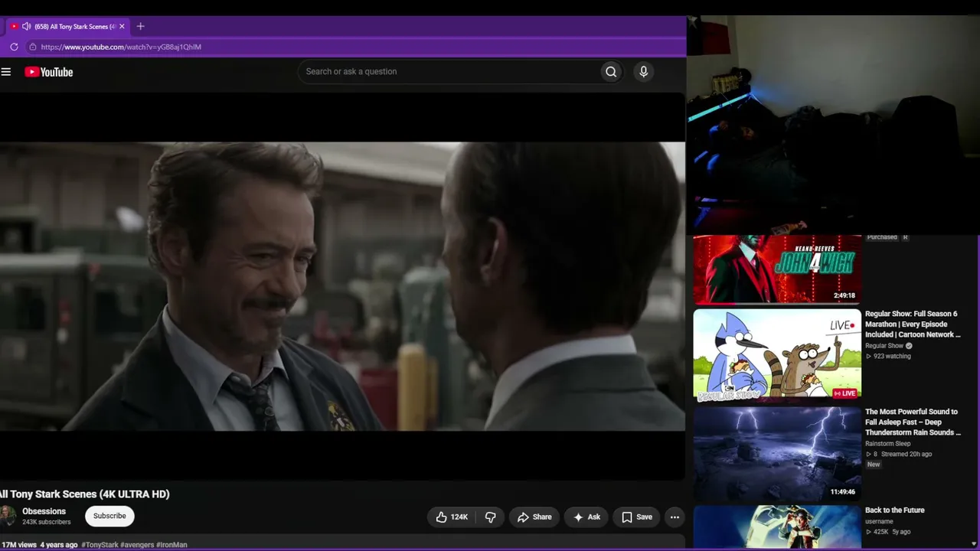980x551 pixels.
Task: View site information beside the URL
Action: [32, 47]
